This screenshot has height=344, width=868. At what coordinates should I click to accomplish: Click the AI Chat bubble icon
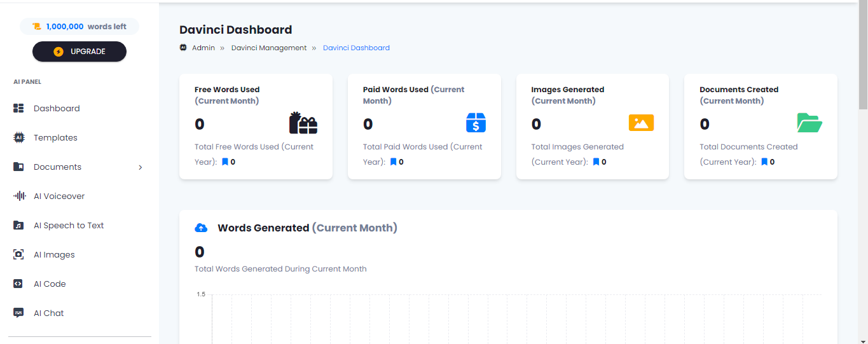coord(18,313)
